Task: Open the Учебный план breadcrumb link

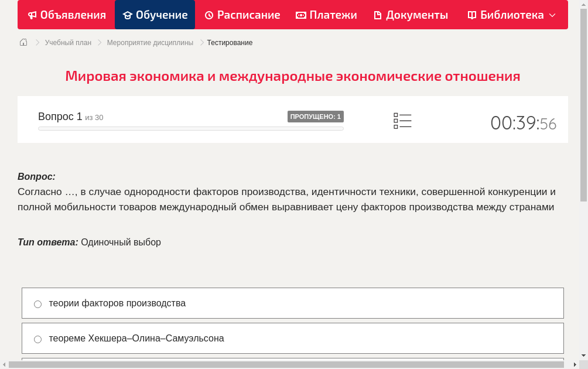Action: (69, 42)
